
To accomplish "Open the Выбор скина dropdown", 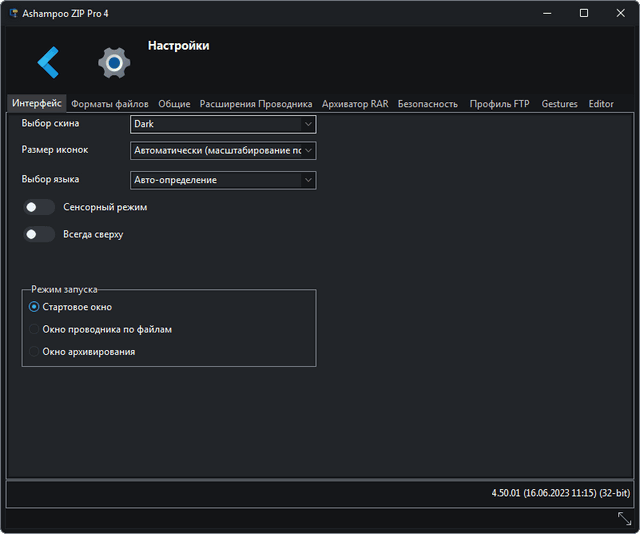I will [x=223, y=124].
